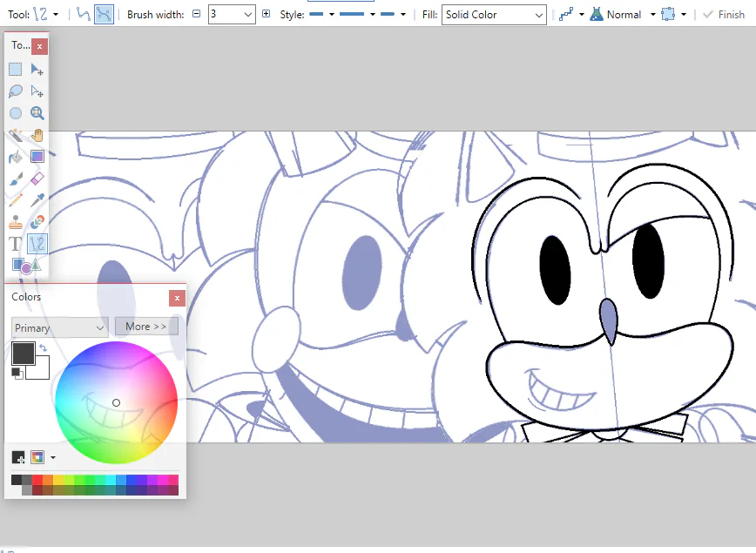
Task: Select the Ellipse Select tool
Action: [16, 113]
